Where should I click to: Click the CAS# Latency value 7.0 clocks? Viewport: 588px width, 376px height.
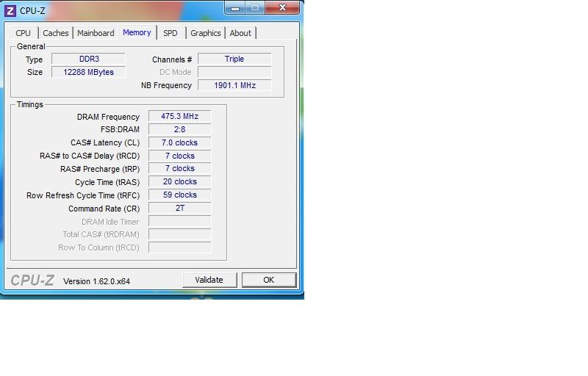[x=179, y=142]
